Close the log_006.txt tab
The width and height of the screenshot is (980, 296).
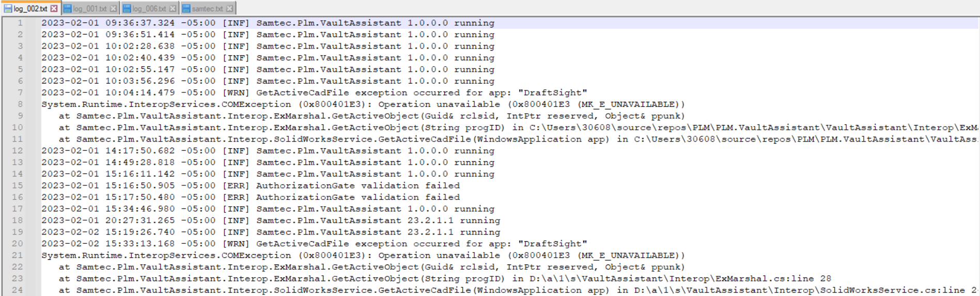point(173,9)
